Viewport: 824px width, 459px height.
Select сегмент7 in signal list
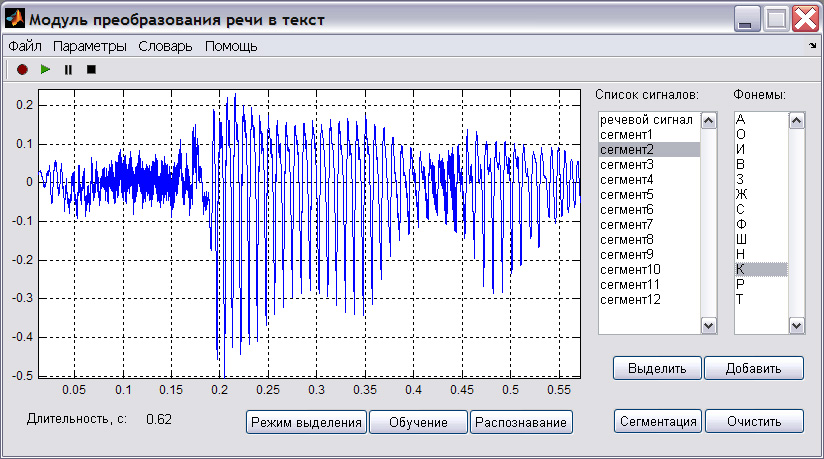click(650, 225)
